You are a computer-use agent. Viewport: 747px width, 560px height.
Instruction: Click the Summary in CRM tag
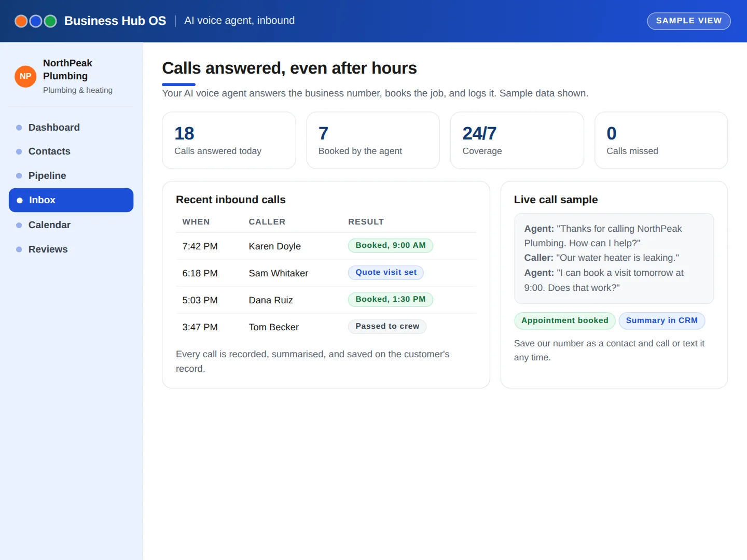click(662, 320)
